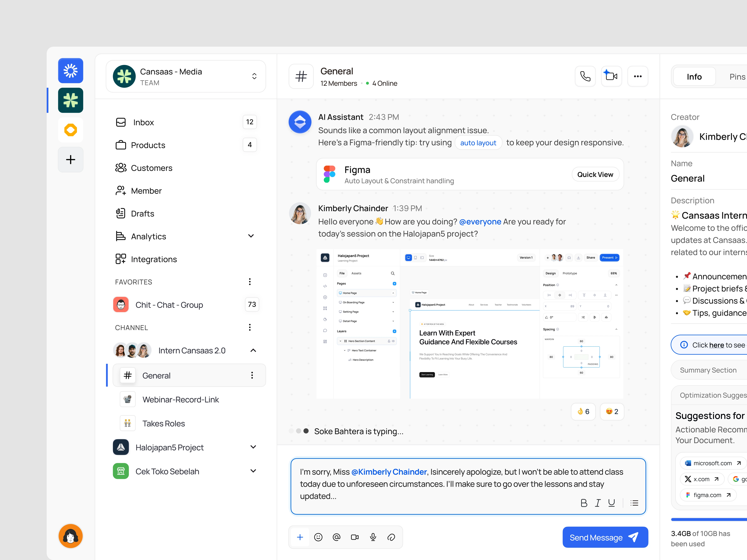Open the Halojapan5 project screenshot attachment
Screen dimensions: 747x560
tap(470, 324)
